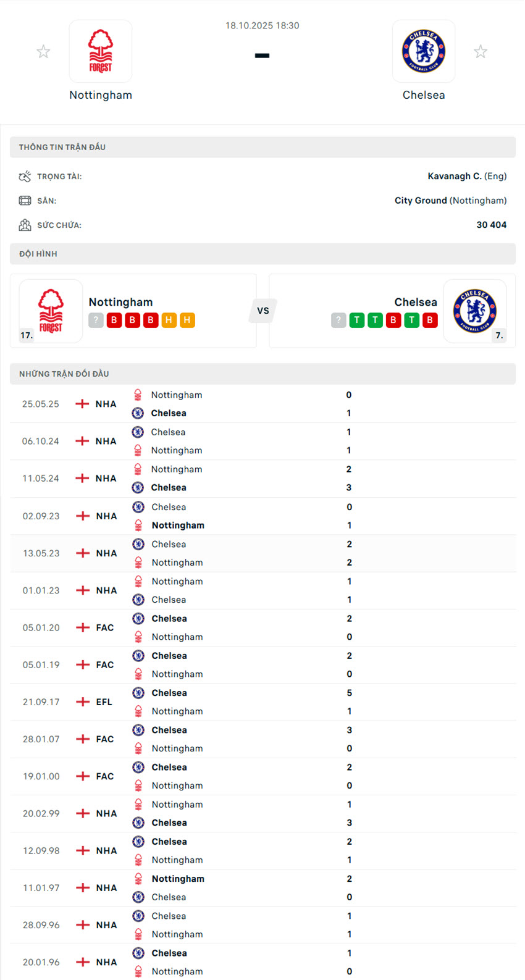Click the Forest logo in the ĐỘI HÌNH panel

click(51, 311)
